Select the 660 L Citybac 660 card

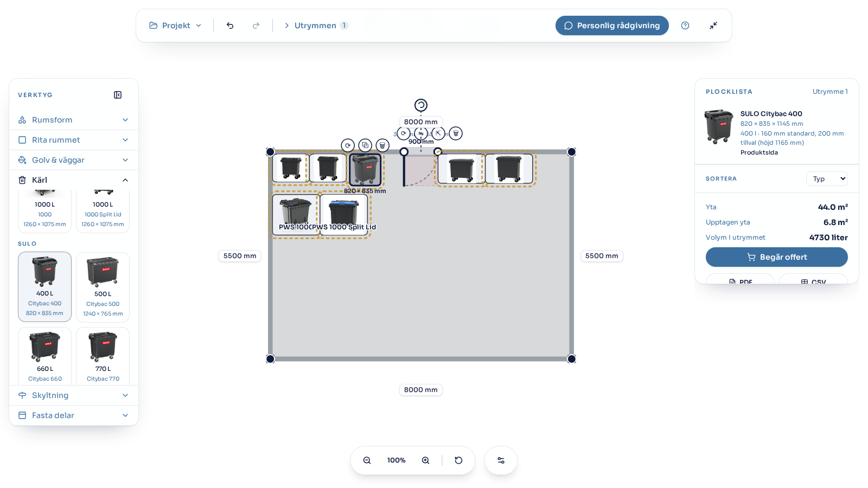(45, 356)
